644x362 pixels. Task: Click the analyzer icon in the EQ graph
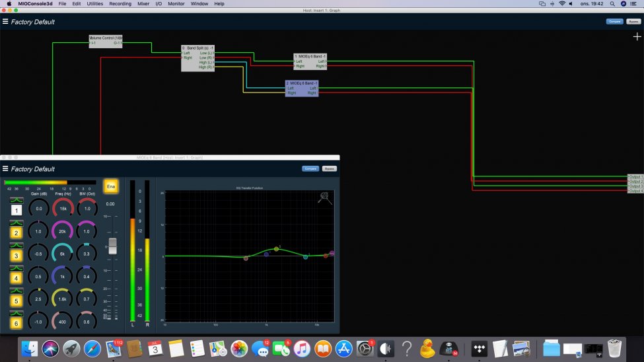(324, 198)
